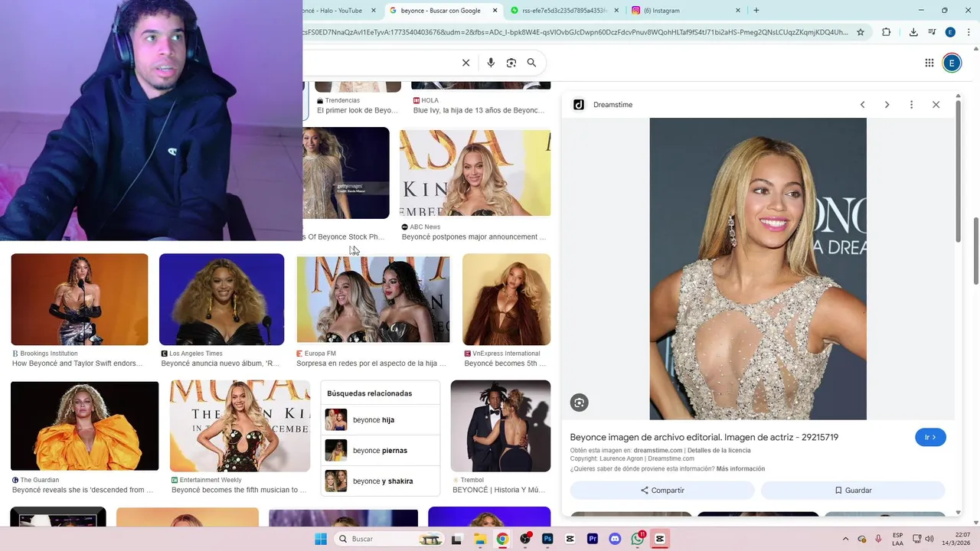This screenshot has height=551, width=980.
Task: Click the large Dreamstime preview image
Action: click(x=758, y=269)
